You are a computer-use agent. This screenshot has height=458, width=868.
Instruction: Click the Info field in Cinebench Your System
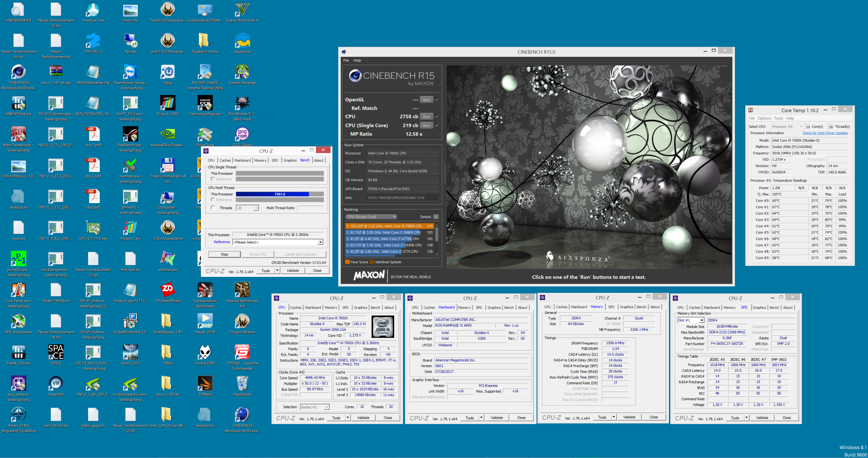[402, 198]
